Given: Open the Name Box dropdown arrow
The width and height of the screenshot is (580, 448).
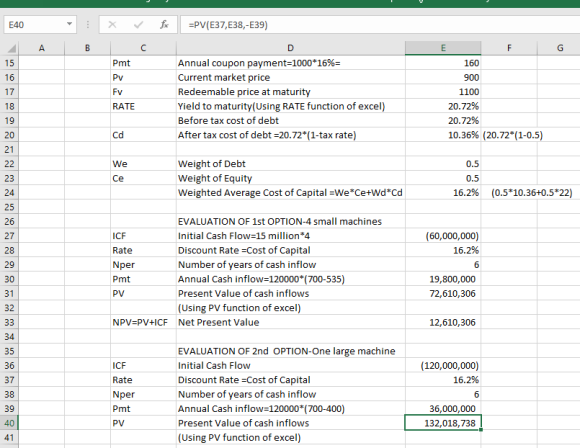Looking at the screenshot, I should [69, 24].
